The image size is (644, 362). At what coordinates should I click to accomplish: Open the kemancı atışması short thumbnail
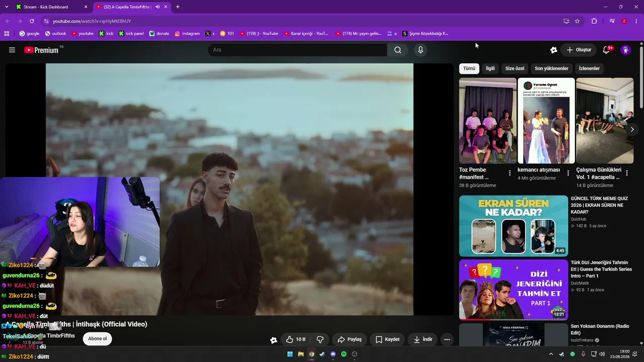[546, 120]
